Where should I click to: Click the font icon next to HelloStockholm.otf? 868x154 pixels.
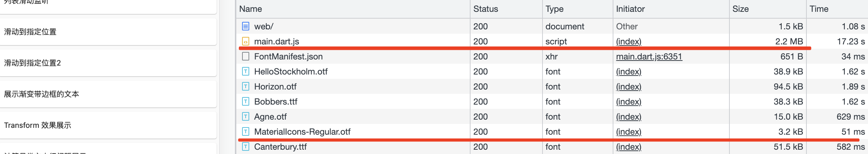[245, 71]
